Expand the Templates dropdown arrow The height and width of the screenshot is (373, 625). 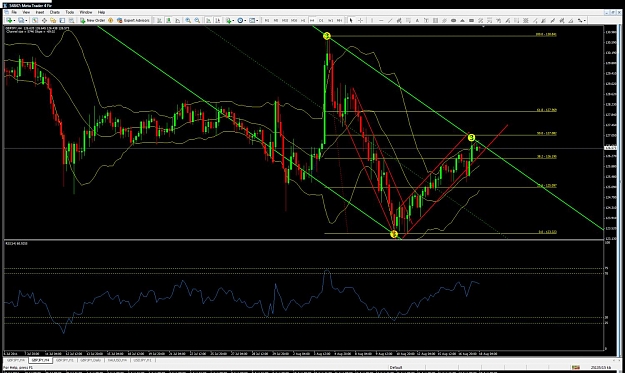pyautogui.click(x=257, y=20)
